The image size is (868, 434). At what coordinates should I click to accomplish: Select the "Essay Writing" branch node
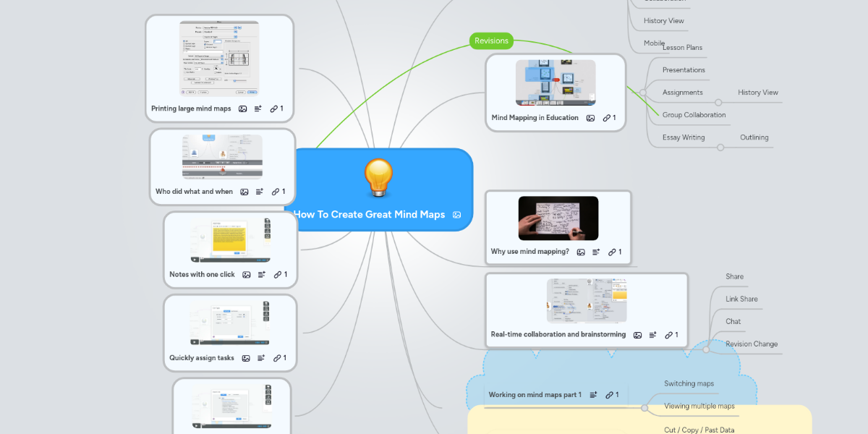tap(683, 137)
